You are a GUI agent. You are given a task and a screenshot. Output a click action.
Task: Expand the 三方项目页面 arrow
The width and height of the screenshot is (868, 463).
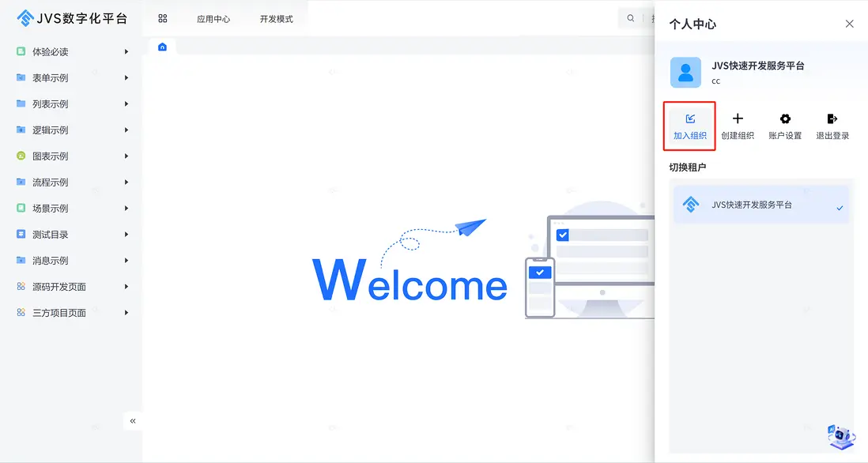pos(126,312)
